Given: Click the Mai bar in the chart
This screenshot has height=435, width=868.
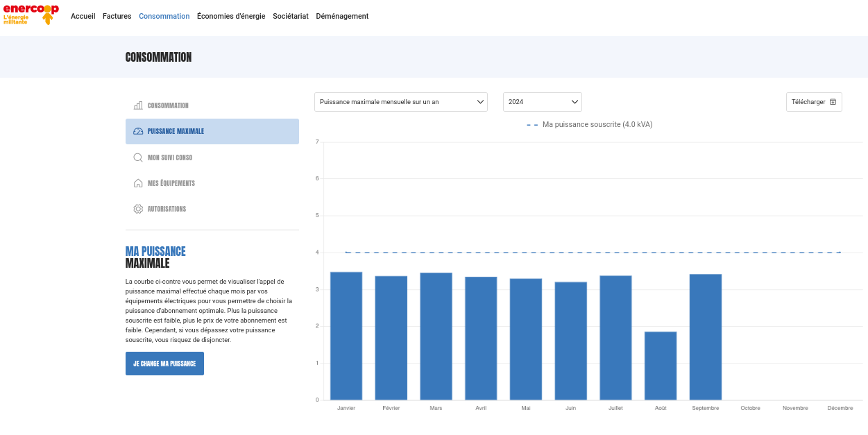Looking at the screenshot, I should coord(526,339).
